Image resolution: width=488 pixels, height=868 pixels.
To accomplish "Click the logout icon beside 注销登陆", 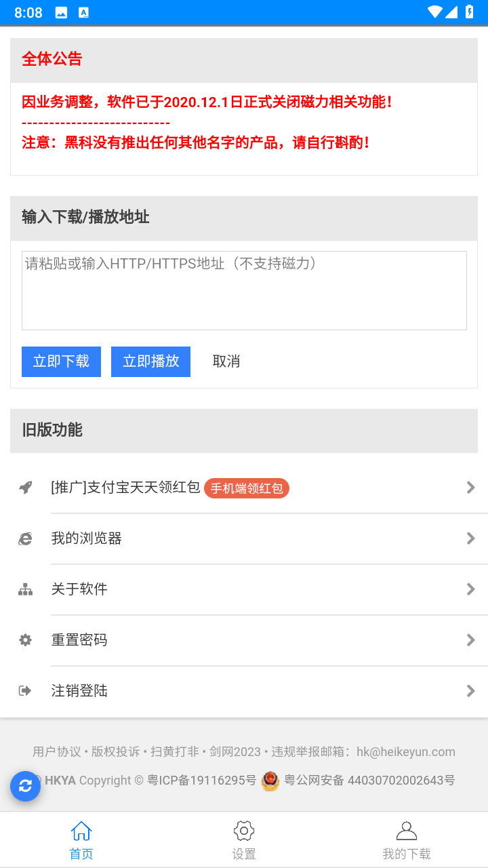I will coord(26,691).
